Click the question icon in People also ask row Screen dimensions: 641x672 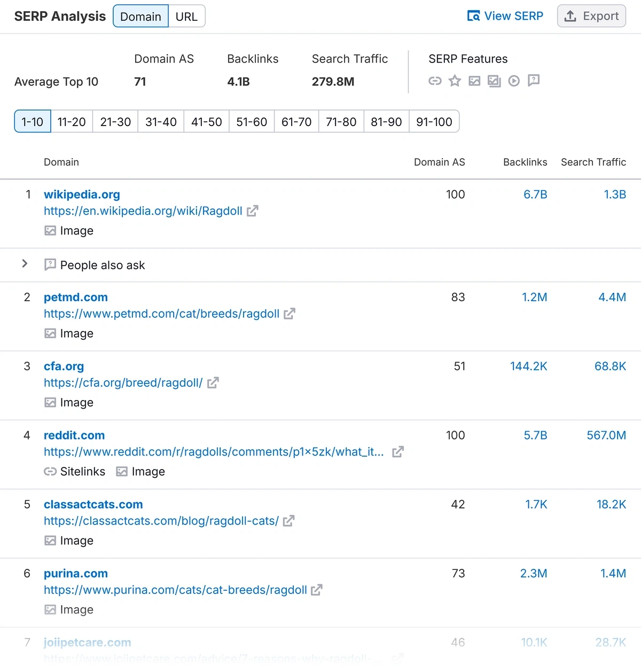50,265
